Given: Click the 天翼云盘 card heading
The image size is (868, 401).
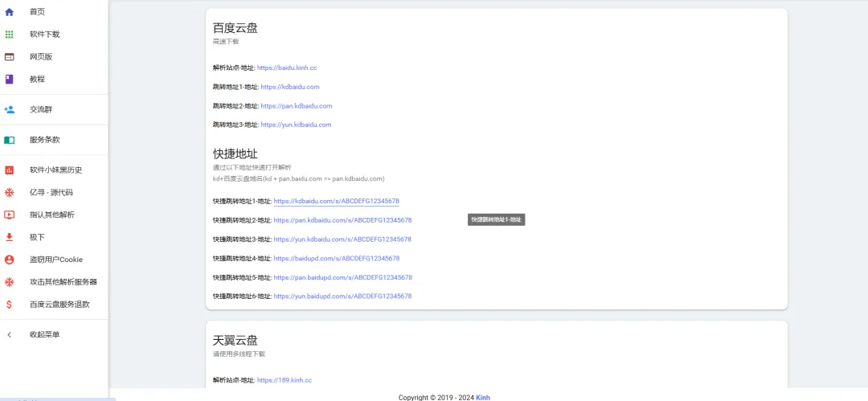Looking at the screenshot, I should click(235, 341).
